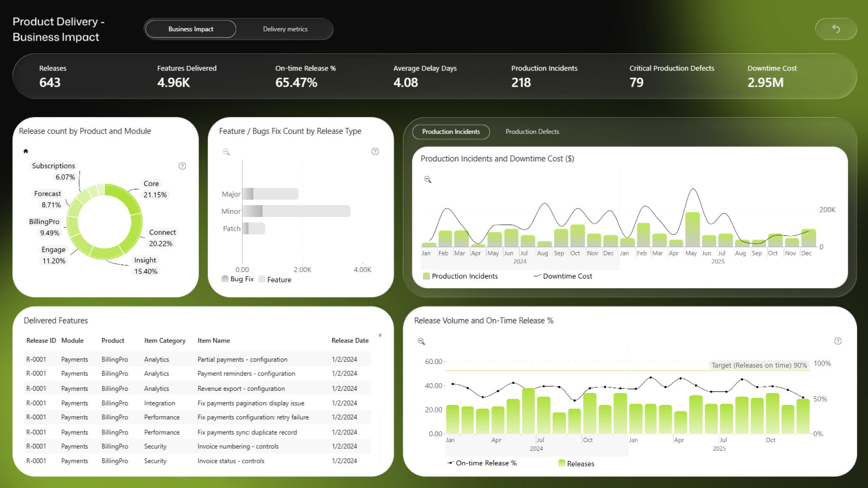Sort by the Release Date column header

pos(350,341)
